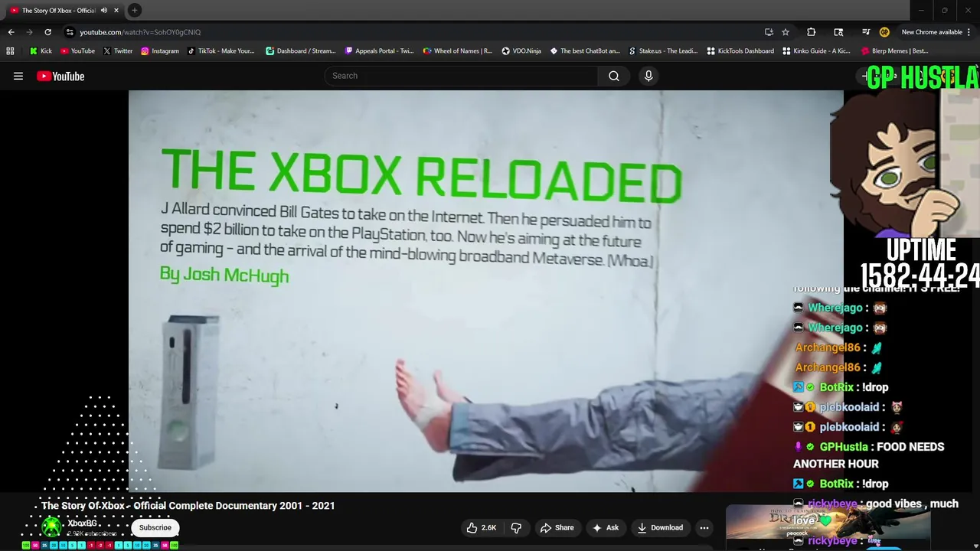Close the Story Of Xbox tab
980x551 pixels.
click(116, 10)
